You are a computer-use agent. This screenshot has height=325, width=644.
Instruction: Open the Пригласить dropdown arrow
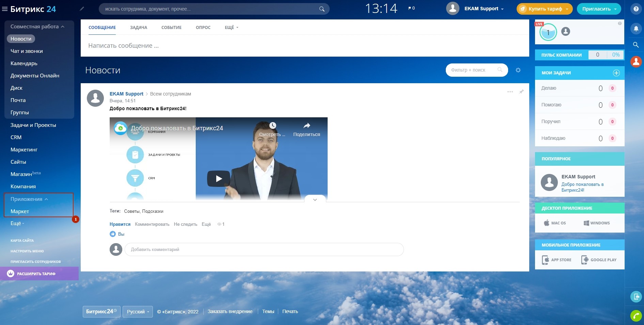615,9
